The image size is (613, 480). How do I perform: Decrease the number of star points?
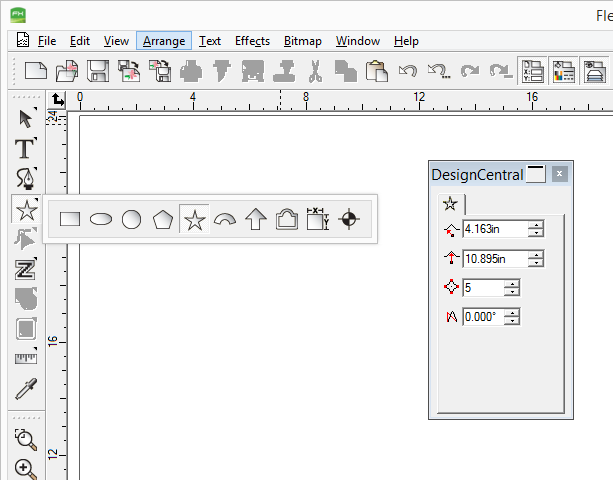(x=513, y=292)
